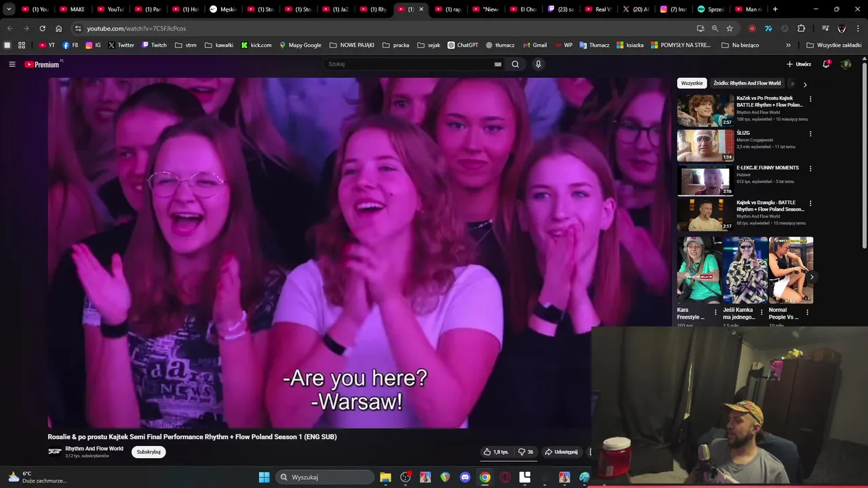Play the ŚLIZG video thumbnail
The width and height of the screenshot is (868, 488).
point(705,145)
